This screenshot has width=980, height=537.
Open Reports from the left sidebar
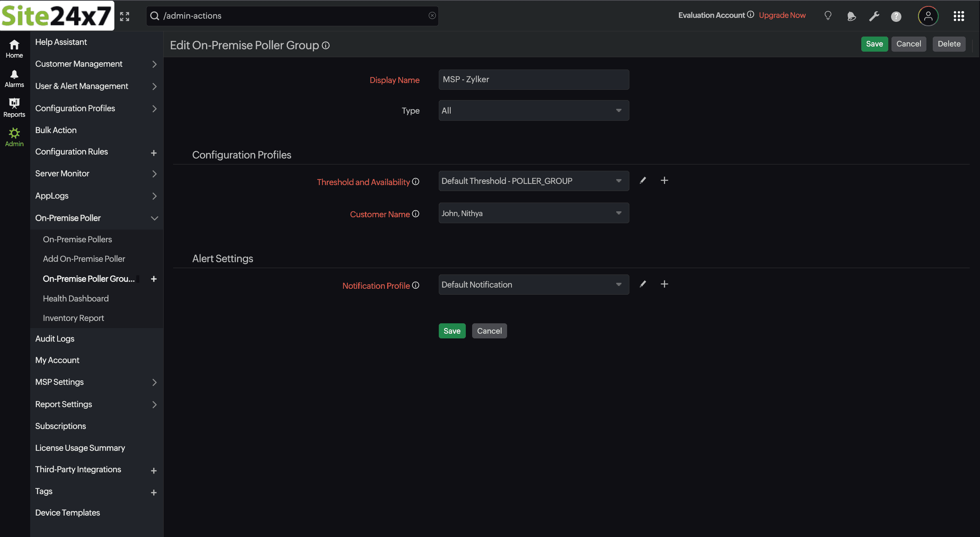(14, 107)
